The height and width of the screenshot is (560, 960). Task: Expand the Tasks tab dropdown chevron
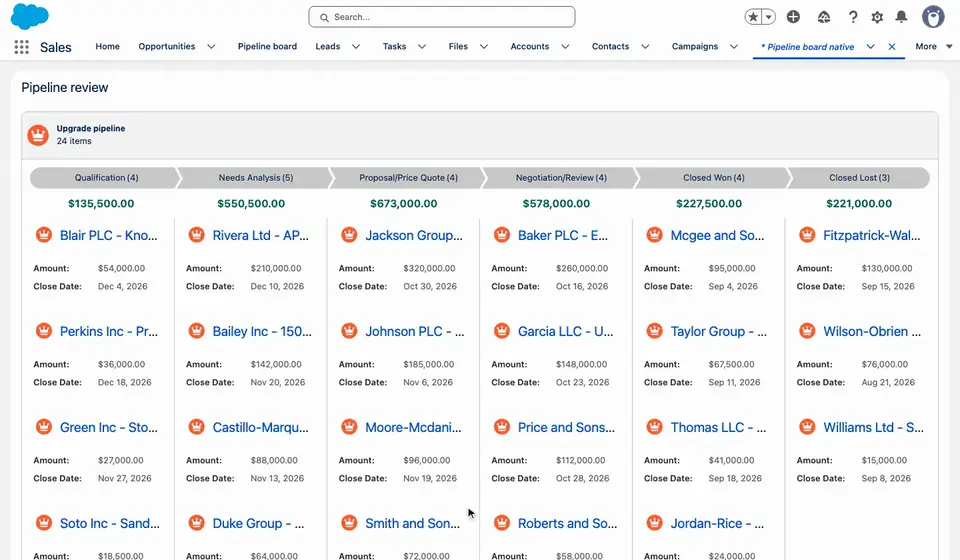pos(422,47)
